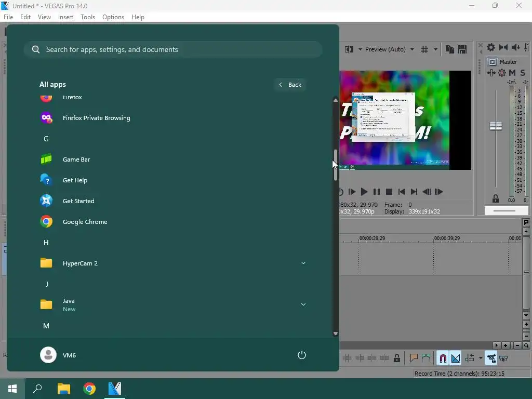Click the Back button in All apps
Viewport: 532px width, 399px height.
(x=290, y=85)
